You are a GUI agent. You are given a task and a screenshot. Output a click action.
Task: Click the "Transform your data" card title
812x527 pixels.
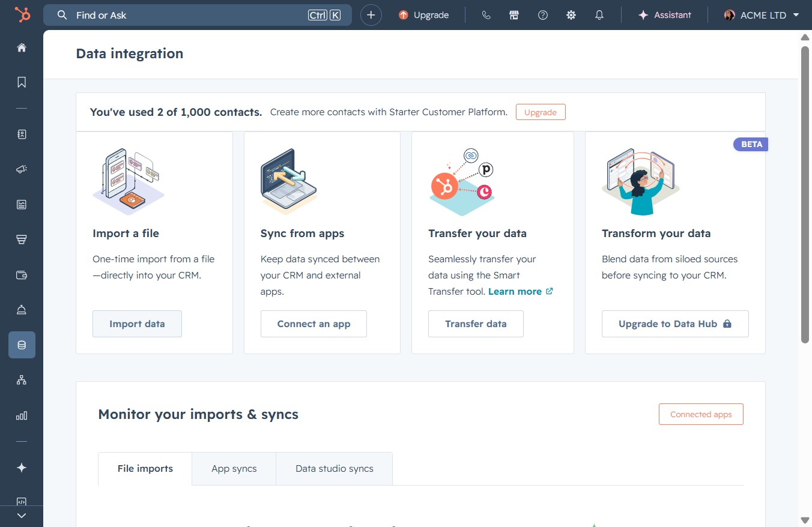pos(656,233)
